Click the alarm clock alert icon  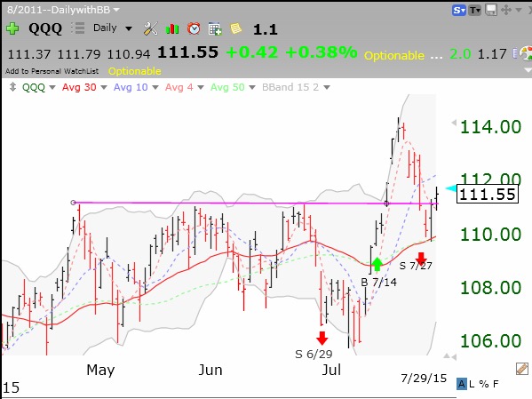tap(194, 28)
